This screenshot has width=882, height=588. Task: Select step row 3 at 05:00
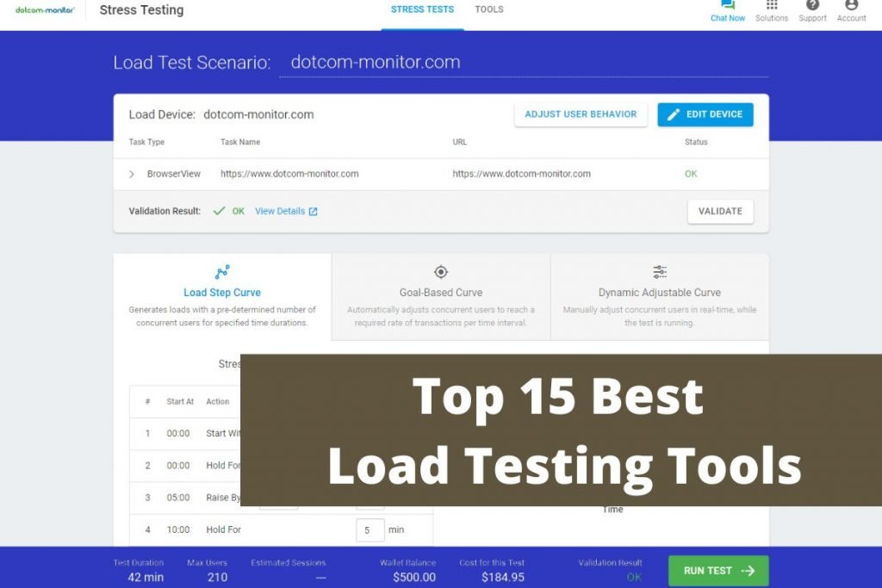click(185, 498)
